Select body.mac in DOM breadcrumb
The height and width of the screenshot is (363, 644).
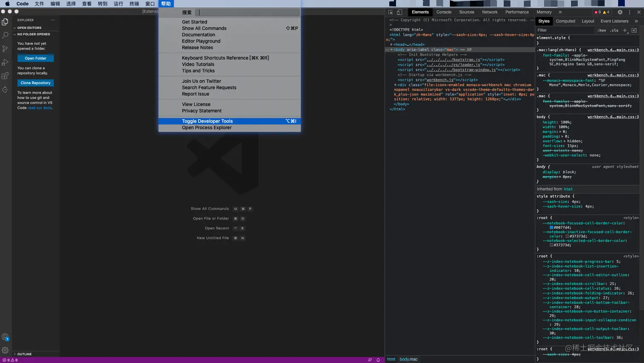pyautogui.click(x=408, y=359)
